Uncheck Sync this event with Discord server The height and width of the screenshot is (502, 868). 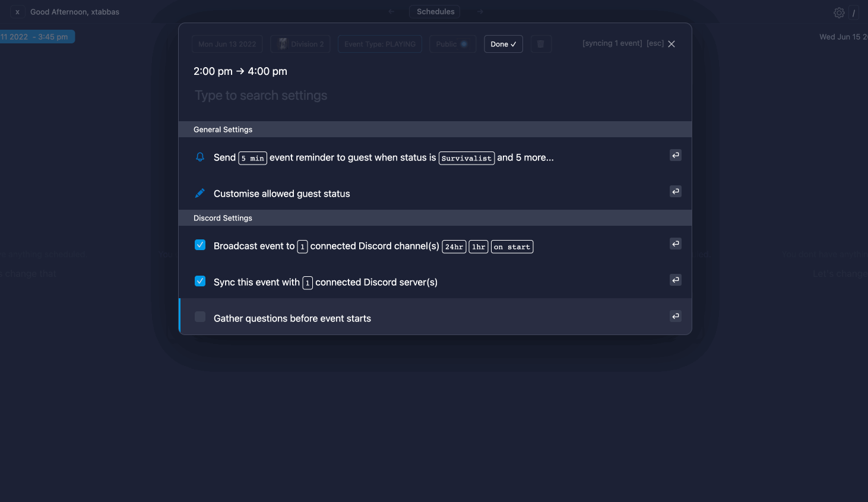[200, 281]
